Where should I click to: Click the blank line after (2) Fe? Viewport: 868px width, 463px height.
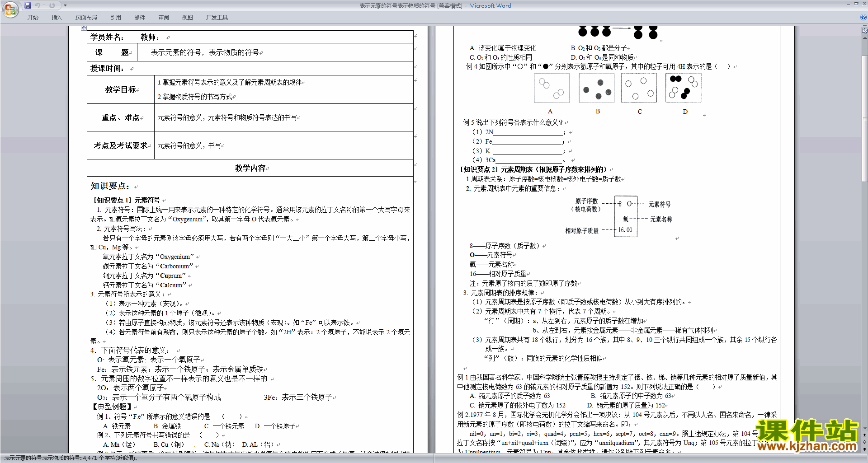pos(527,142)
